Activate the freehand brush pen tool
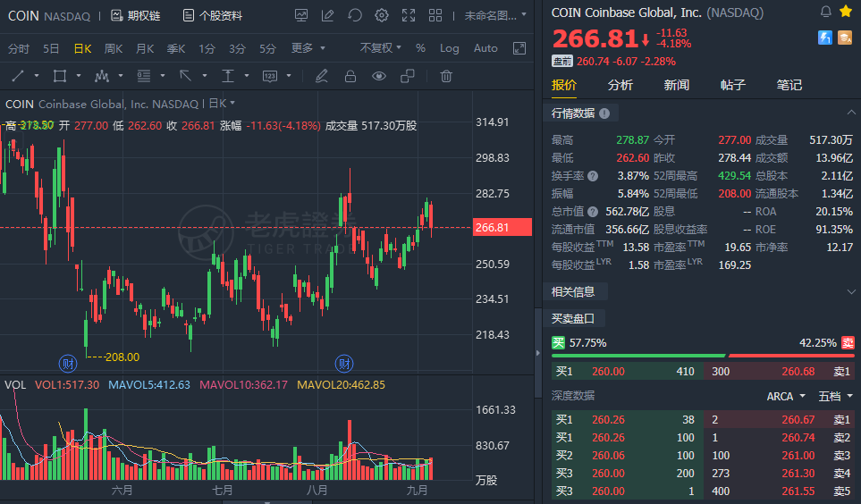Screen dimensions: 861x504 click(322, 76)
